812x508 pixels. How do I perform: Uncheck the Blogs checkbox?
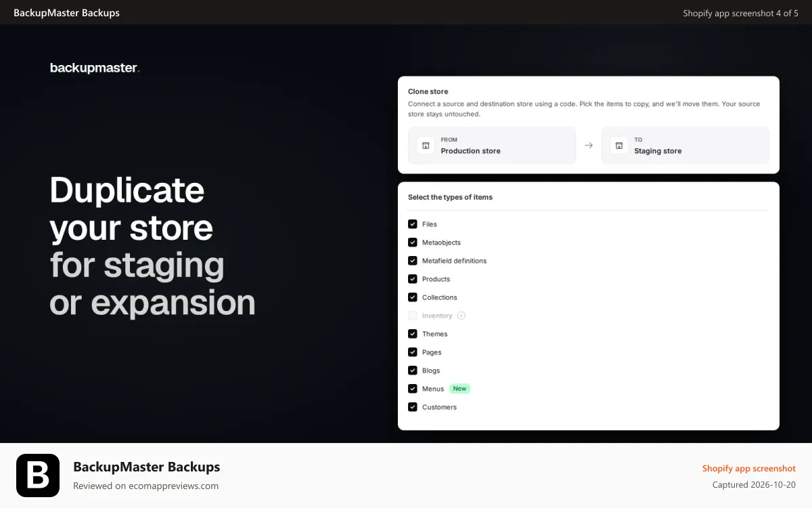point(413,371)
